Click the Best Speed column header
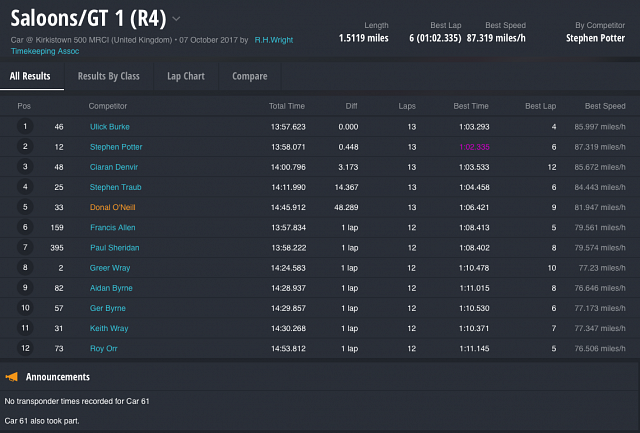Image resolution: width=640 pixels, height=433 pixels. pyautogui.click(x=605, y=106)
